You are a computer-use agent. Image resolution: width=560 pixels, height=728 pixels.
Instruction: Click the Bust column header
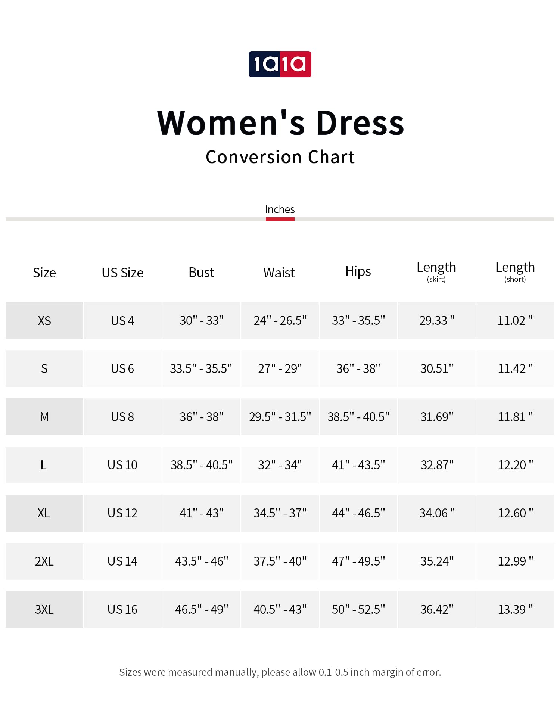click(x=201, y=273)
